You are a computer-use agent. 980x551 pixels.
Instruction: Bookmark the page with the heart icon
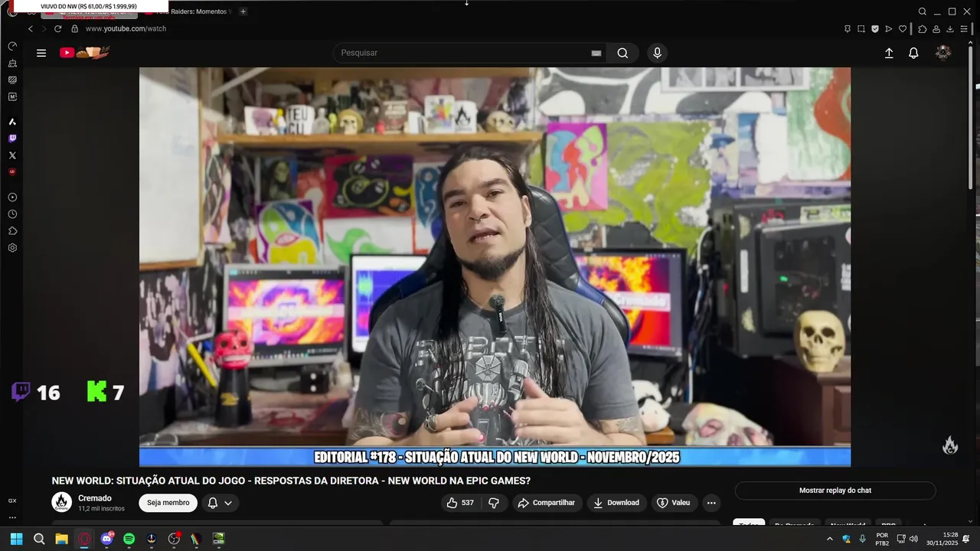tap(903, 29)
